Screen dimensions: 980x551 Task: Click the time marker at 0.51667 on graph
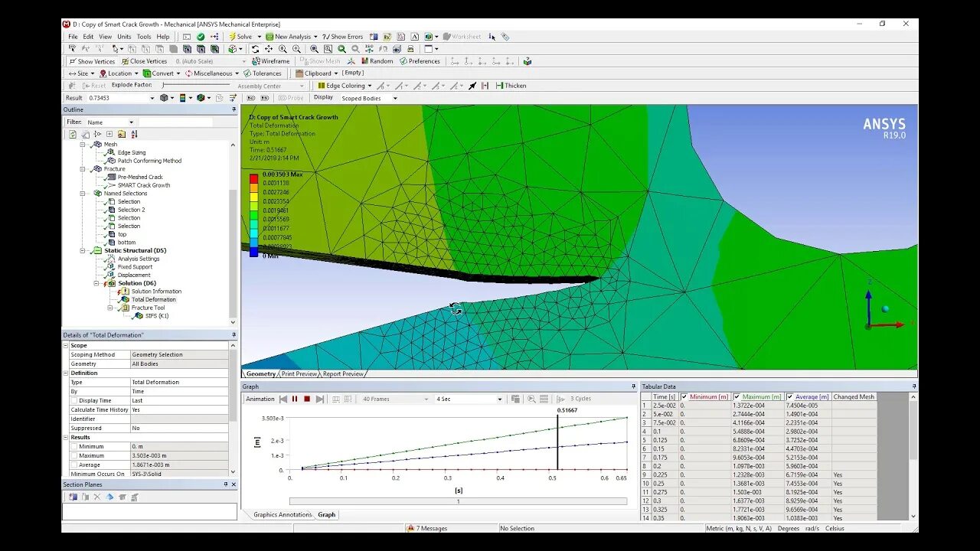pyautogui.click(x=557, y=442)
